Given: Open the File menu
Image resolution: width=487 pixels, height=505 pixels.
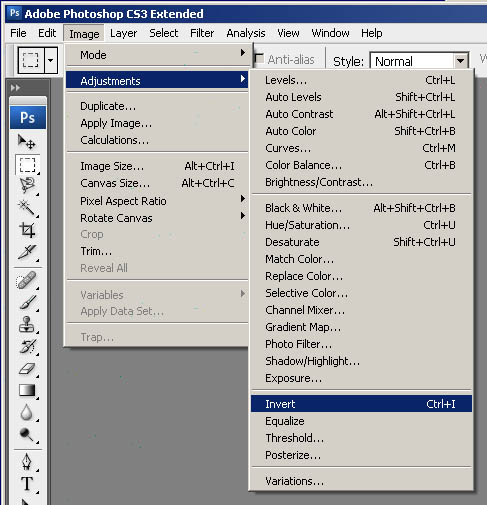Looking at the screenshot, I should tap(18, 33).
